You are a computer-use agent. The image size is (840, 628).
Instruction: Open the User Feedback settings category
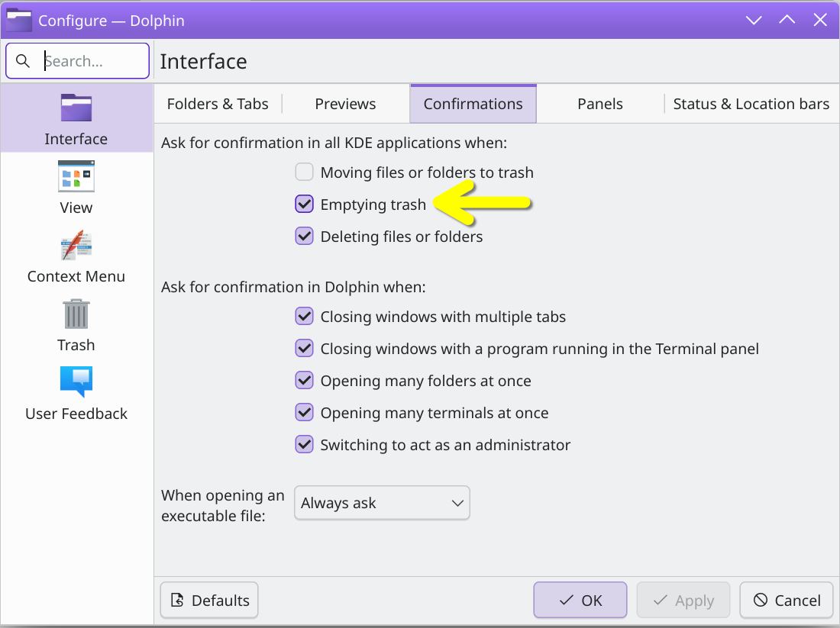pos(76,394)
